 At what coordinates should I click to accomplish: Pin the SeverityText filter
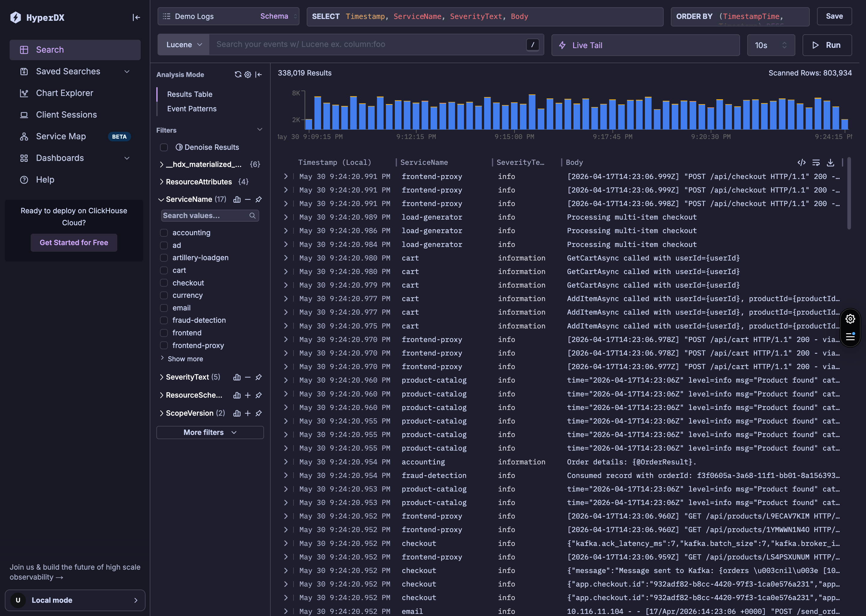[259, 377]
